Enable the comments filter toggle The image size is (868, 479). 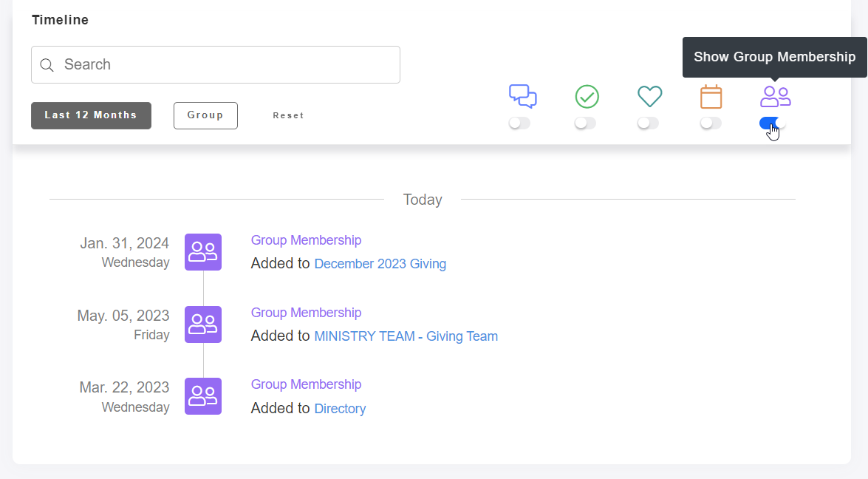(x=519, y=123)
